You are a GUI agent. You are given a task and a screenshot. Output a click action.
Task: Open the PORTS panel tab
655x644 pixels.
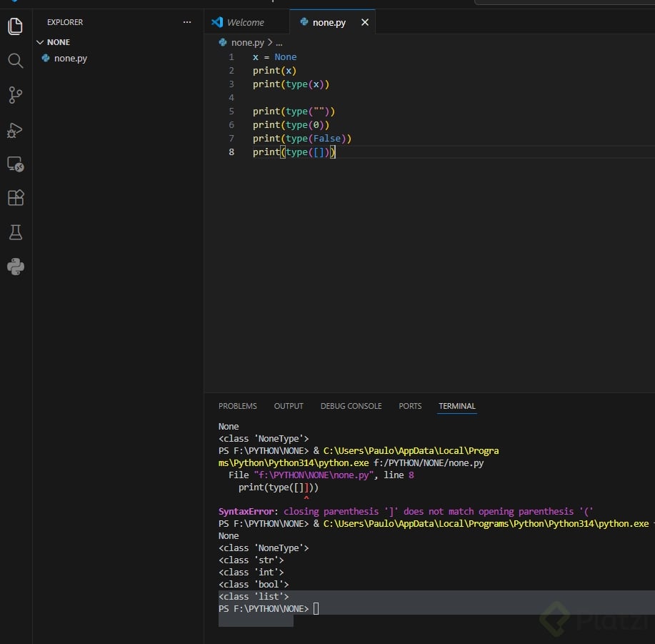pos(410,406)
